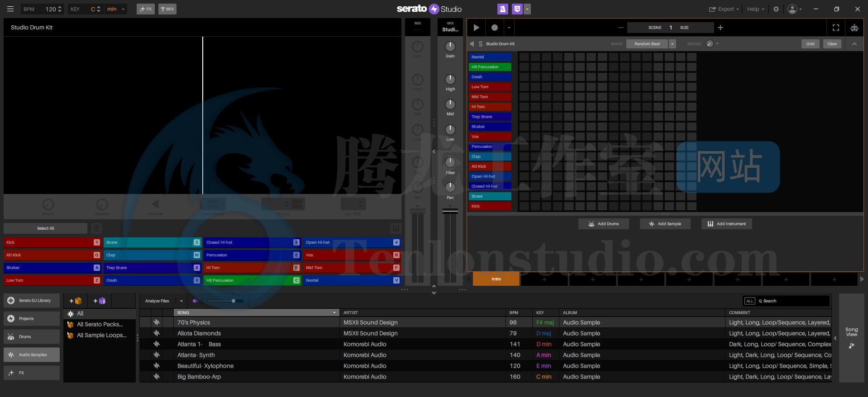Toggle the MIX panel button
The image size is (868, 397).
point(167,9)
